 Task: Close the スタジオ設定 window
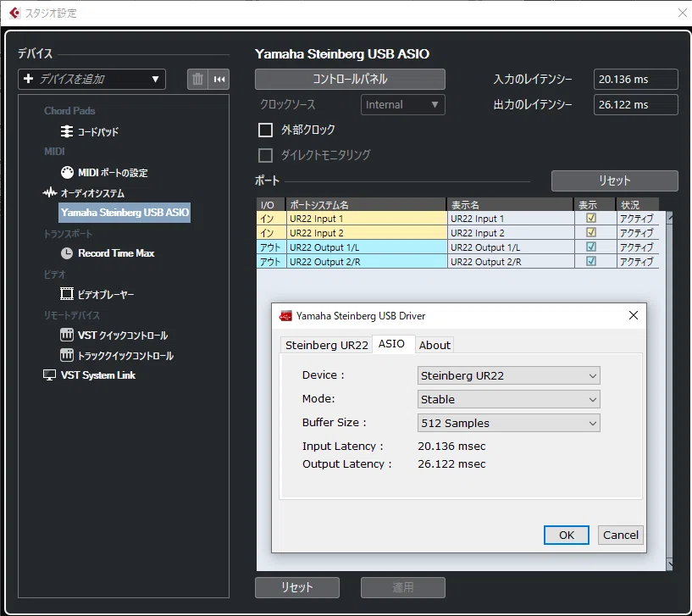click(683, 13)
